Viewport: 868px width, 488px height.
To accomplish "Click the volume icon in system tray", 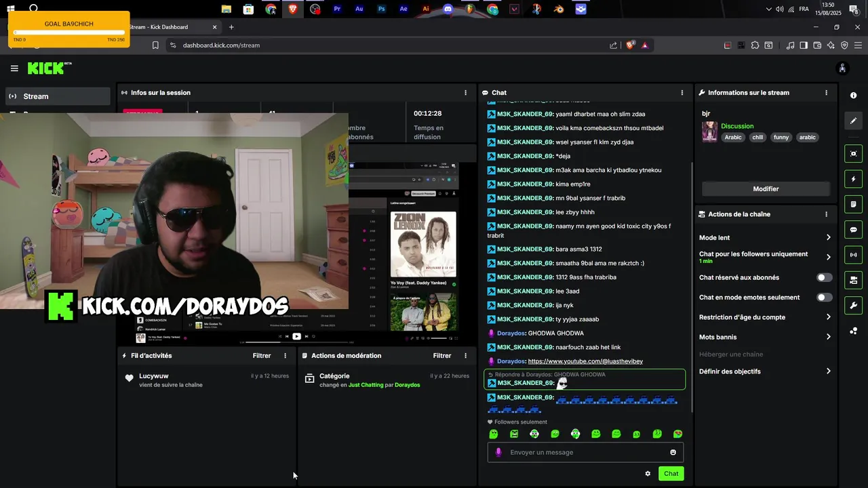I will pos(779,9).
